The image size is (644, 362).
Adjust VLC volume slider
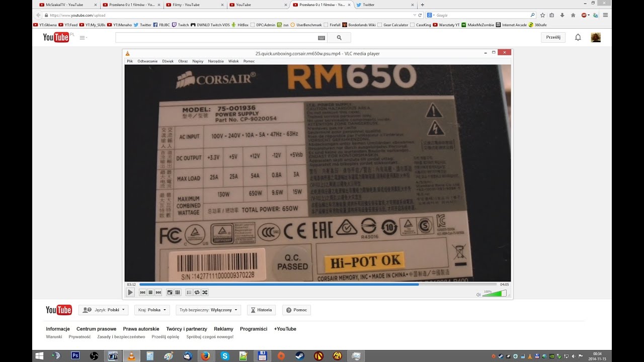click(x=494, y=293)
